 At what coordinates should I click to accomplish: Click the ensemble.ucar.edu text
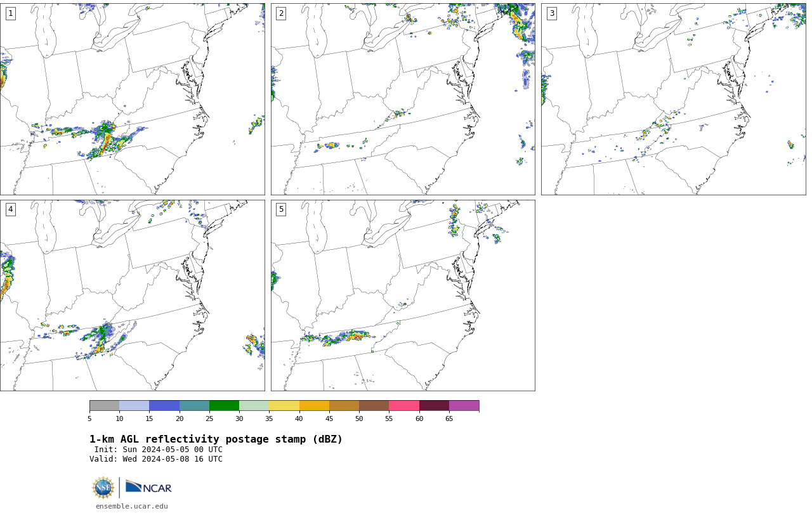tap(132, 506)
